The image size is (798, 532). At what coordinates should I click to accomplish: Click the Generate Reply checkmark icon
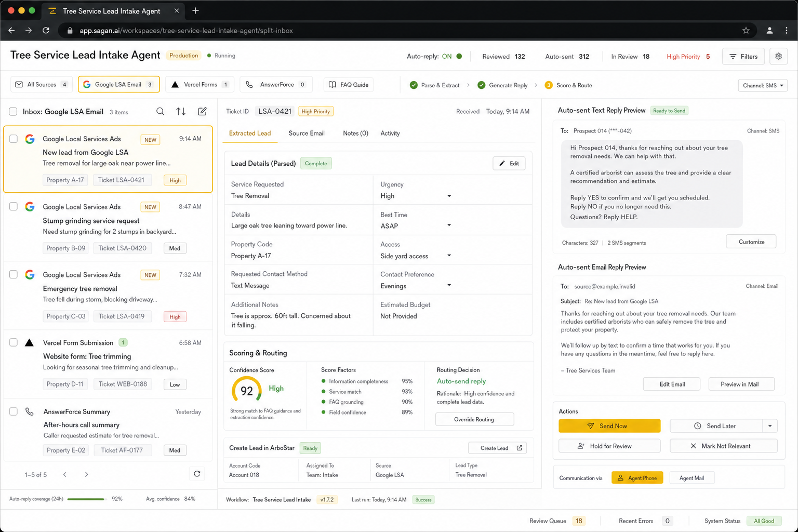pyautogui.click(x=482, y=85)
